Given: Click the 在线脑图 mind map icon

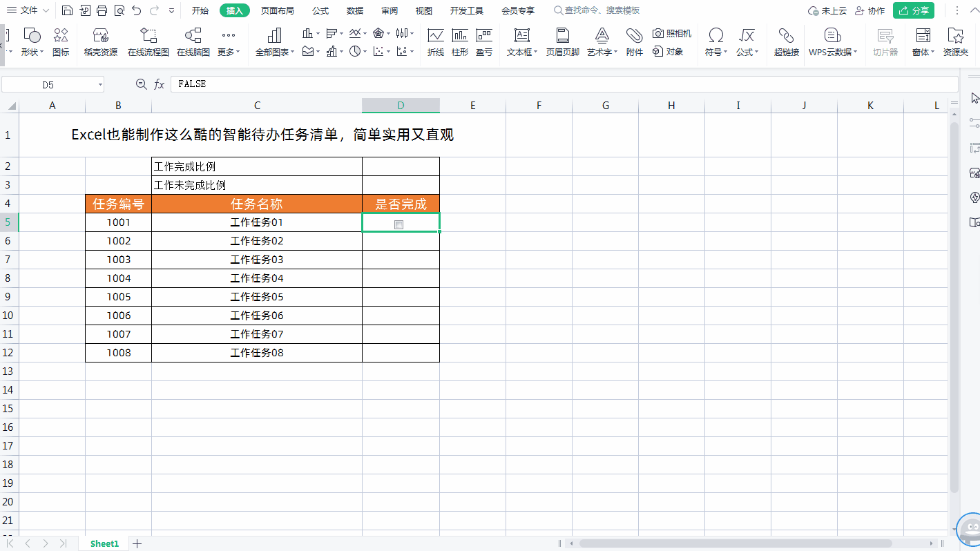Looking at the screenshot, I should 193,41.
